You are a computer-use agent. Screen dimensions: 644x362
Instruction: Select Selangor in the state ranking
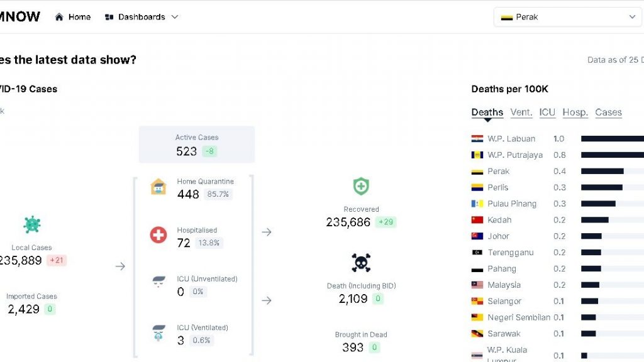(504, 301)
